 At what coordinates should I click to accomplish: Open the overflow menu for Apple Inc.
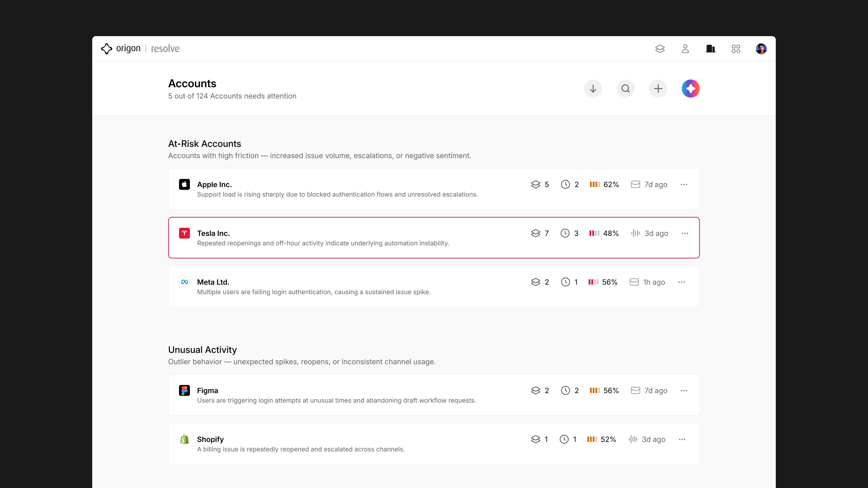684,185
